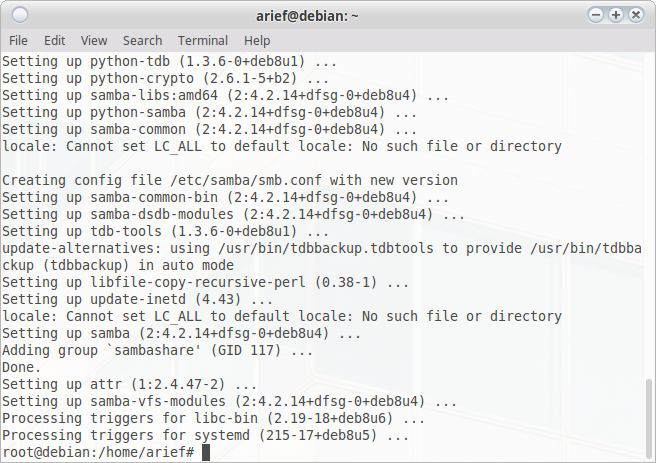Click the Processing triggers for systemd line

coord(205,435)
